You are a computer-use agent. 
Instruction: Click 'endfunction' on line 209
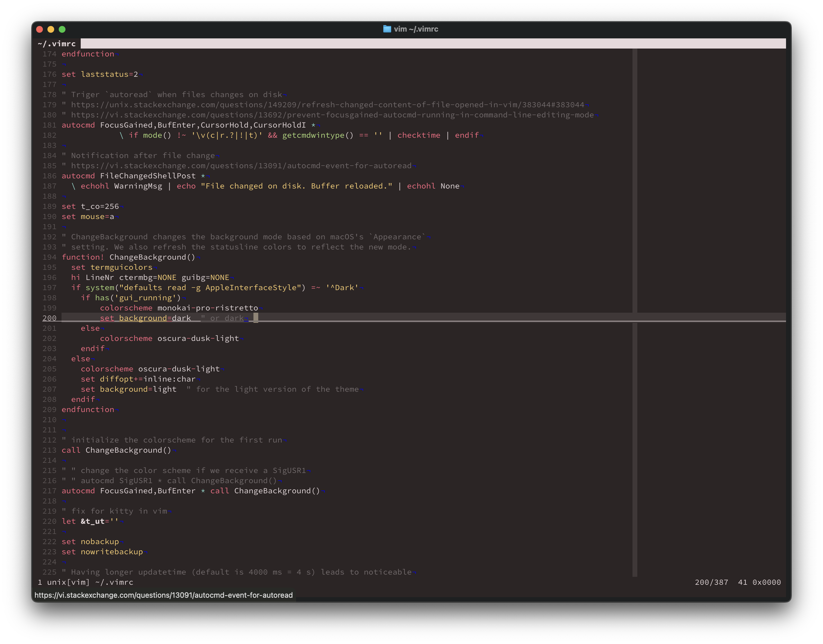pos(87,410)
